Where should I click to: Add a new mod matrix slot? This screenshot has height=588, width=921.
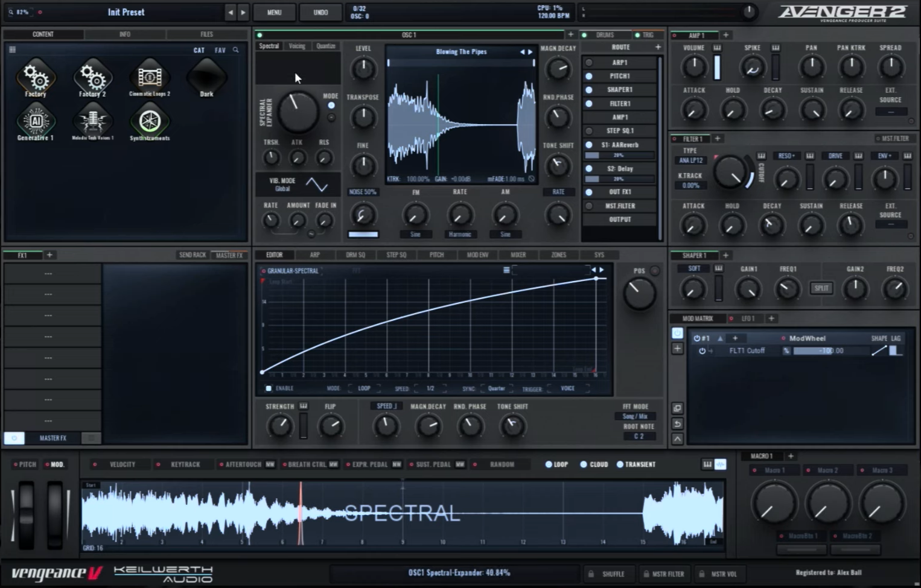677,349
